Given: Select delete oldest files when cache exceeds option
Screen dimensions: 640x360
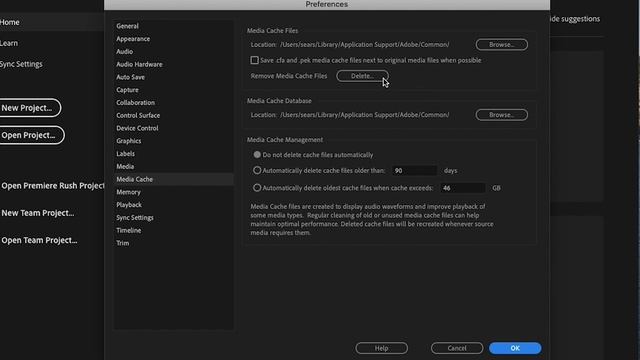Looking at the screenshot, I should [257, 188].
